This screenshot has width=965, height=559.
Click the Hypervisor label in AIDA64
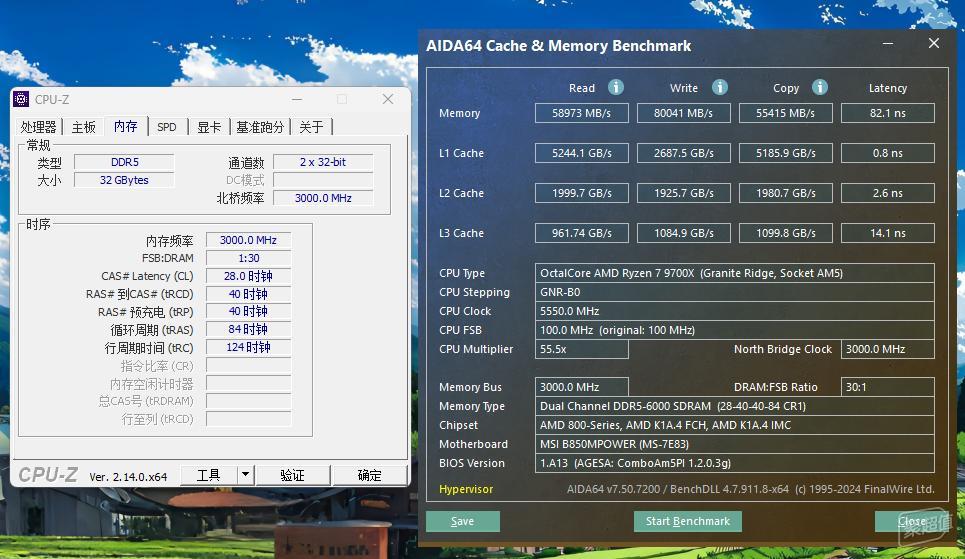click(x=466, y=489)
